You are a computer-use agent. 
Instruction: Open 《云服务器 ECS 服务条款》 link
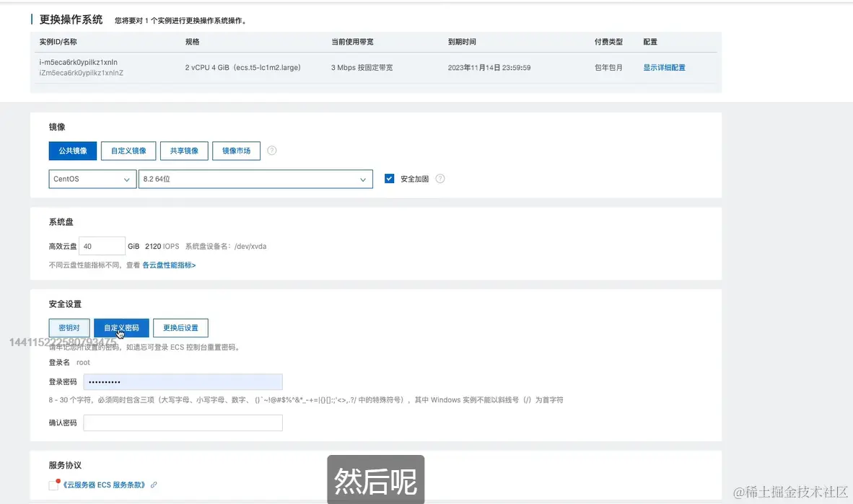[105, 485]
